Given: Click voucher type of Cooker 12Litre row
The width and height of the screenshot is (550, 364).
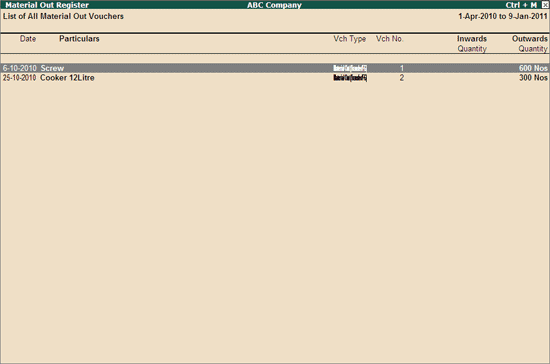Looking at the screenshot, I should [350, 77].
